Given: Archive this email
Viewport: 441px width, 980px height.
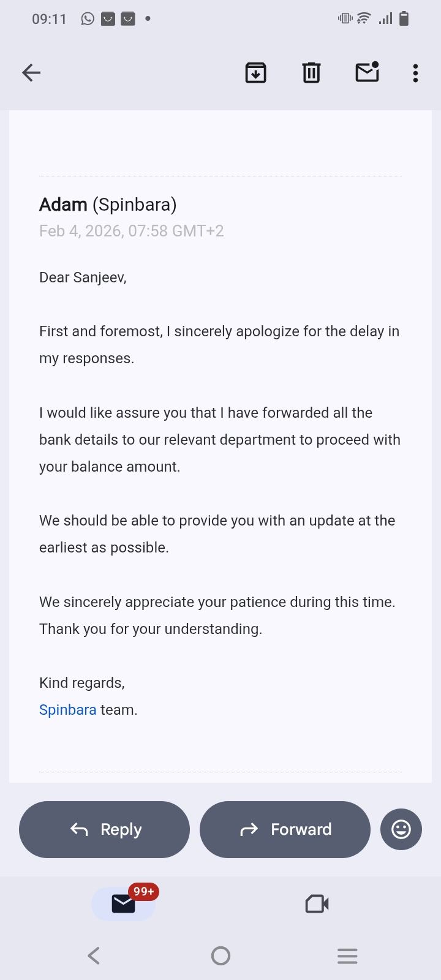Looking at the screenshot, I should tap(255, 73).
